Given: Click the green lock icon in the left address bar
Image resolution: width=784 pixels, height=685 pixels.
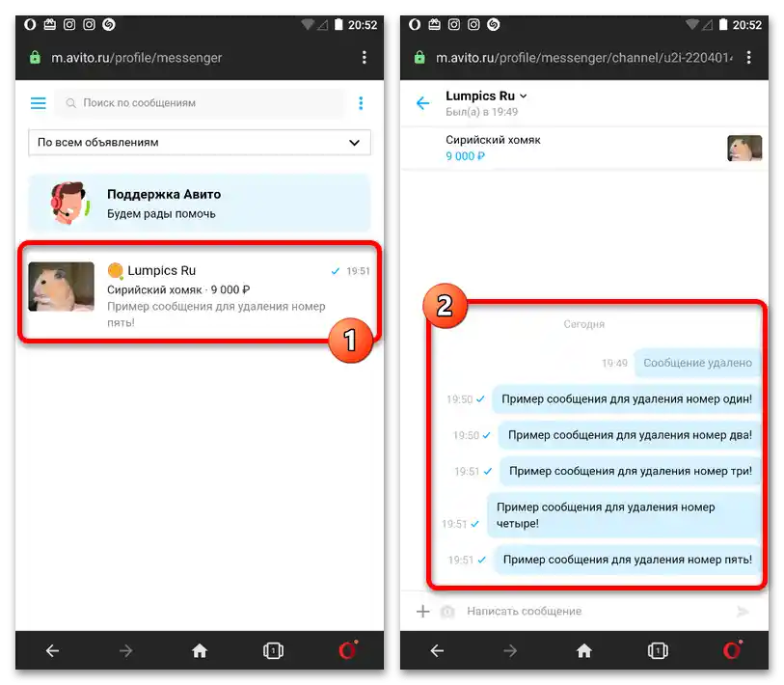Looking at the screenshot, I should 35,58.
